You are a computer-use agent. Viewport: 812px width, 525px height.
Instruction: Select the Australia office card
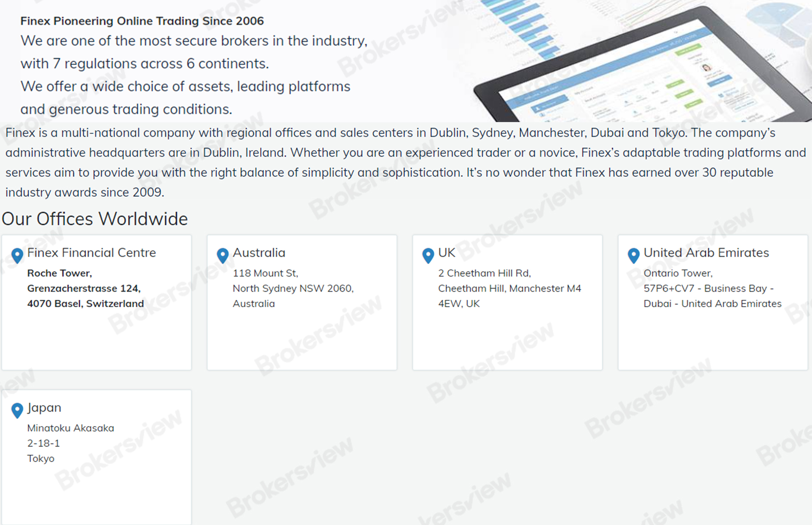[302, 302]
